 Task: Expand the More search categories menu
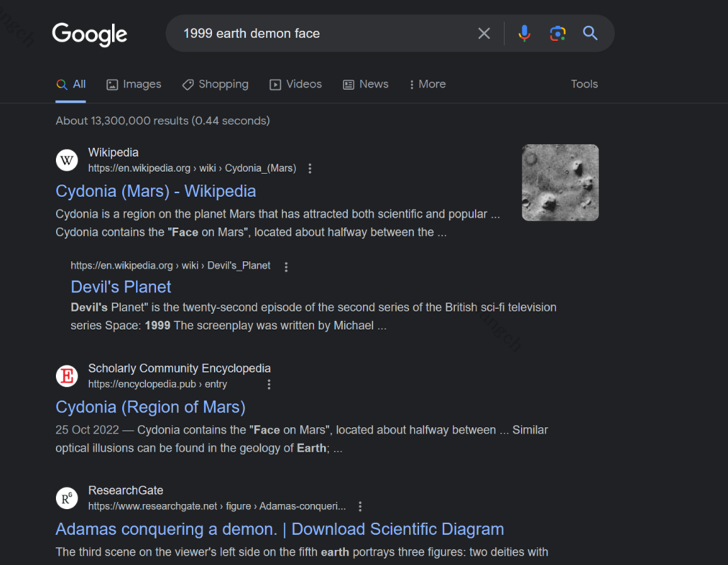428,84
